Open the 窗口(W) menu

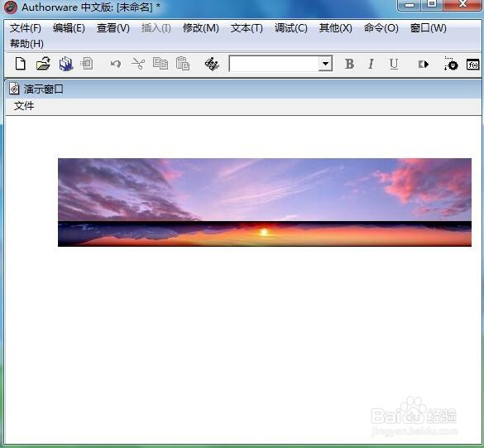point(429,28)
